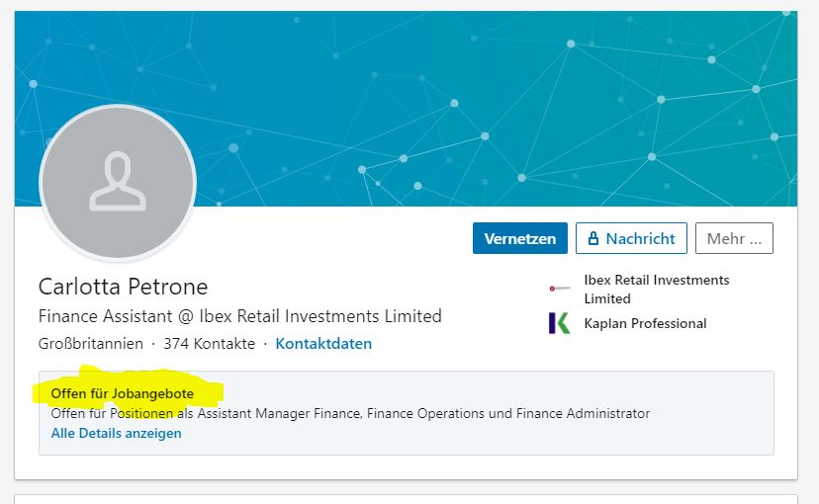Open the Kontaktdaten link
The image size is (819, 504).
click(x=323, y=344)
